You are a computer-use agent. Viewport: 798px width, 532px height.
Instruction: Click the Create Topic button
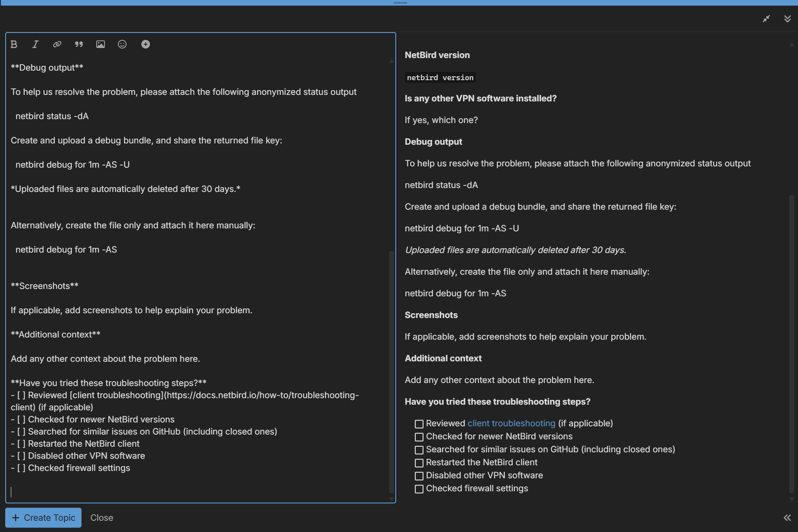pyautogui.click(x=43, y=518)
